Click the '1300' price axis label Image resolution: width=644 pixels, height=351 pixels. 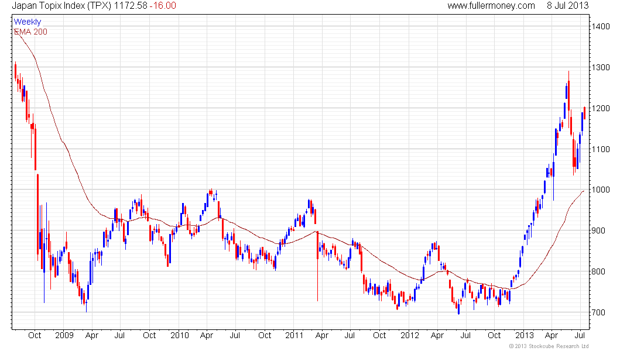[601, 67]
